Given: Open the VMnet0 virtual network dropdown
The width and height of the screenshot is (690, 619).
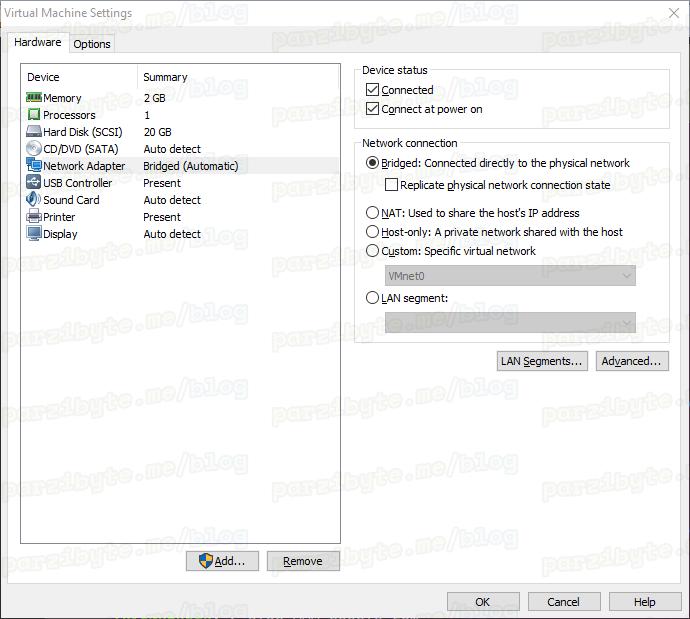Looking at the screenshot, I should (x=510, y=275).
